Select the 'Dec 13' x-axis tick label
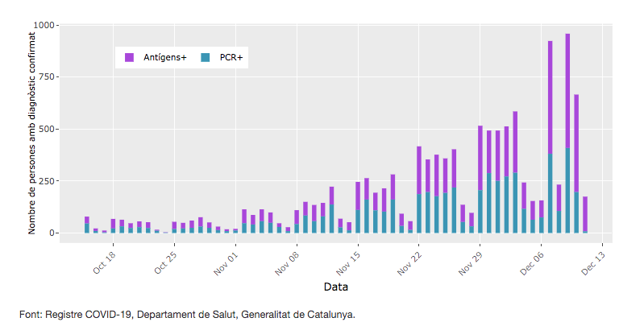Viewport: 644px width, 326px height. point(593,262)
